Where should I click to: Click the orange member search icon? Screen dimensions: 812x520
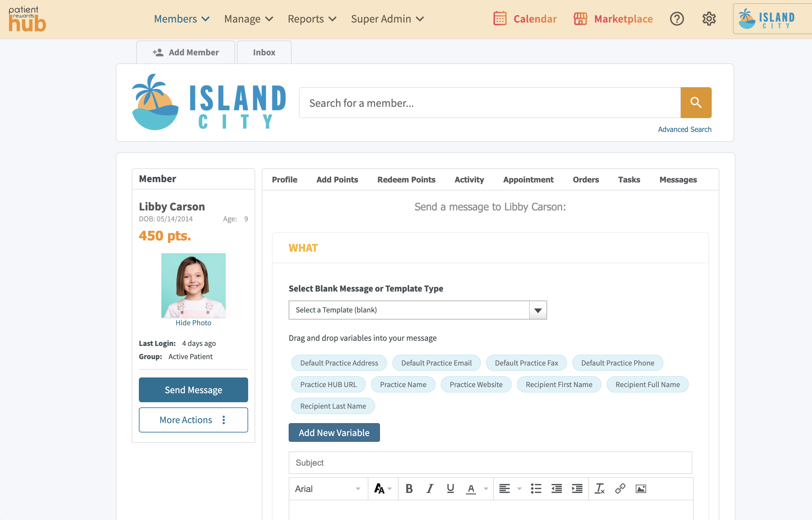696,103
